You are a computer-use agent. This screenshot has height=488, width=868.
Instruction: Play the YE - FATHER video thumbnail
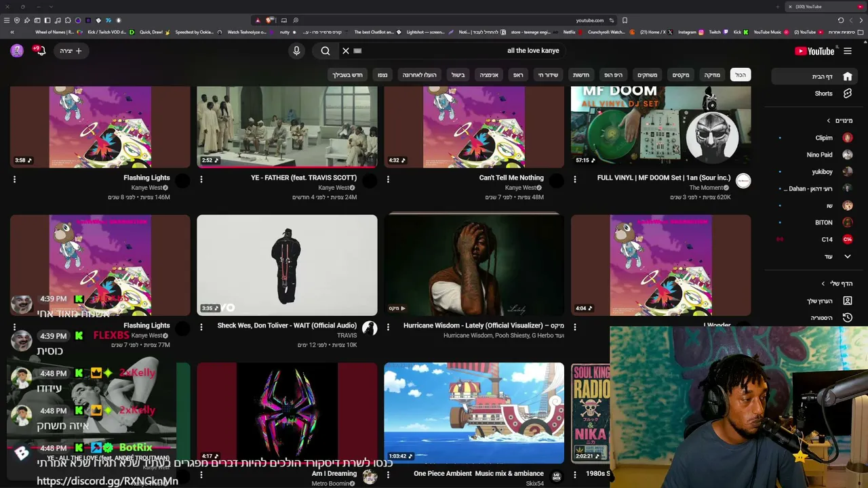(x=287, y=127)
